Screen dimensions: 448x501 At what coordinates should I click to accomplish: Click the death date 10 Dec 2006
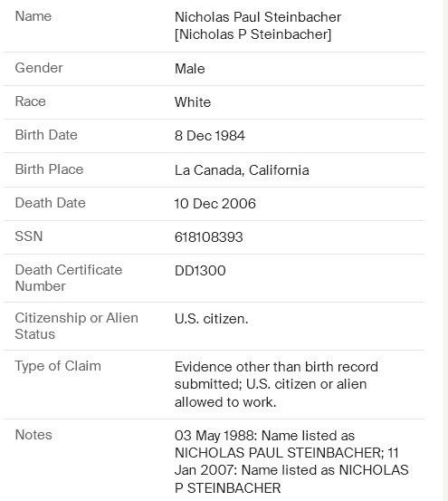click(215, 204)
